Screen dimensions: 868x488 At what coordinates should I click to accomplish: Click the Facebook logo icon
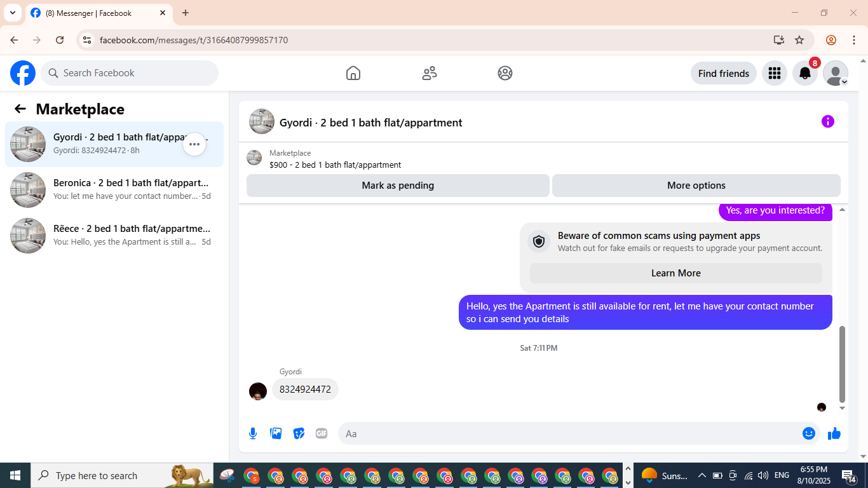23,73
